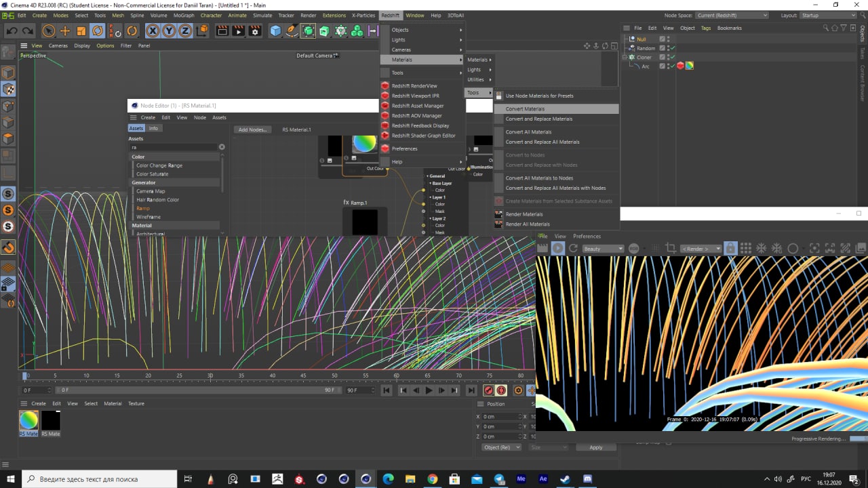868x488 pixels.
Task: Select crop region tool in RenderView
Action: coord(671,249)
